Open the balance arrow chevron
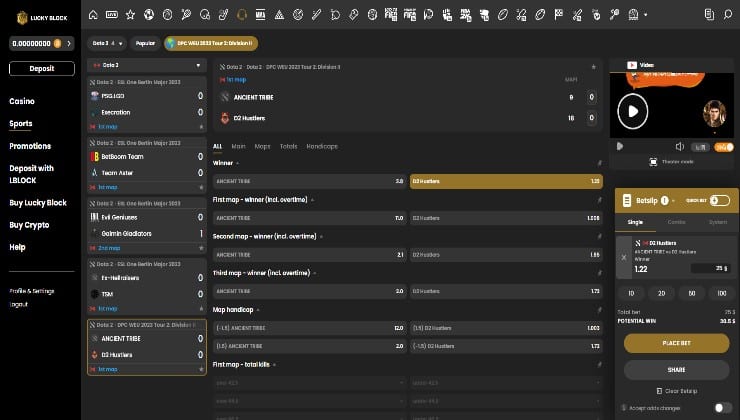 (x=69, y=43)
